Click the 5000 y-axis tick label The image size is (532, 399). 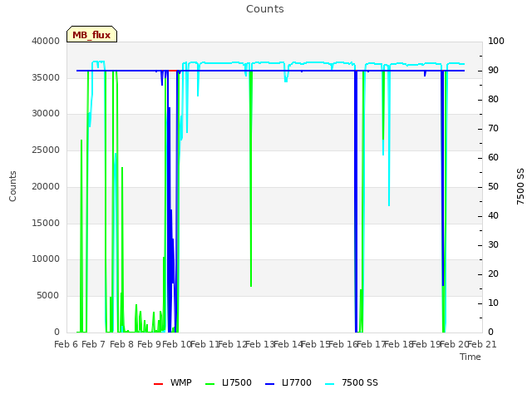tap(48, 296)
